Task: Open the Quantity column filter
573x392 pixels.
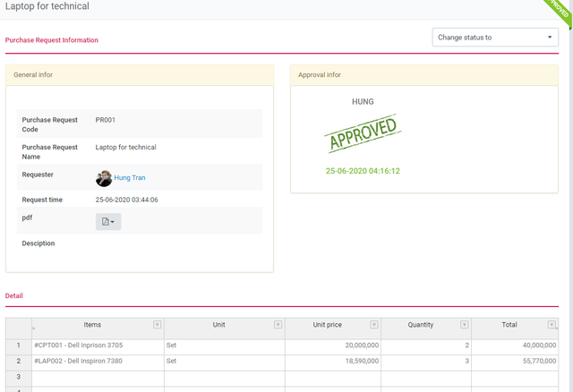Action: tap(465, 324)
